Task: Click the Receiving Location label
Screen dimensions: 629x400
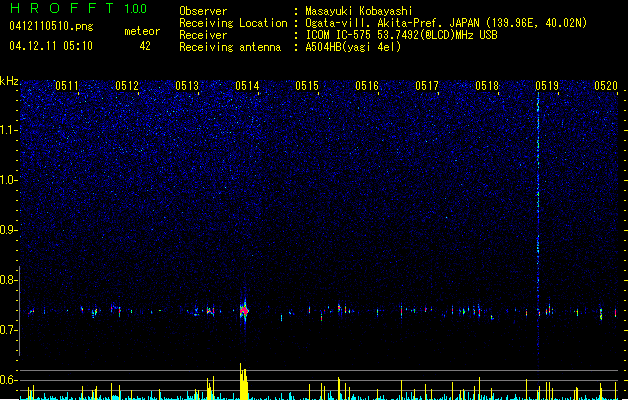Action: pyautogui.click(x=233, y=23)
